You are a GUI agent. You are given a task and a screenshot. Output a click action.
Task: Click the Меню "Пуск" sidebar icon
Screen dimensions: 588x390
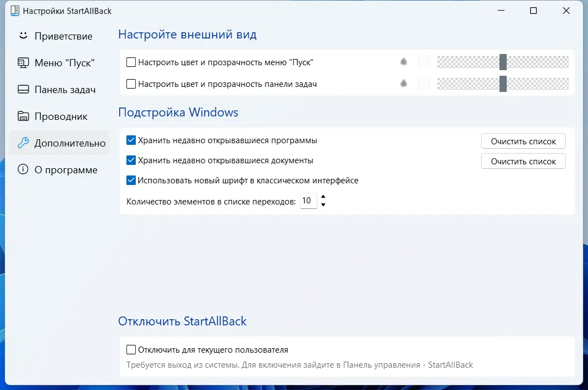[x=23, y=63]
